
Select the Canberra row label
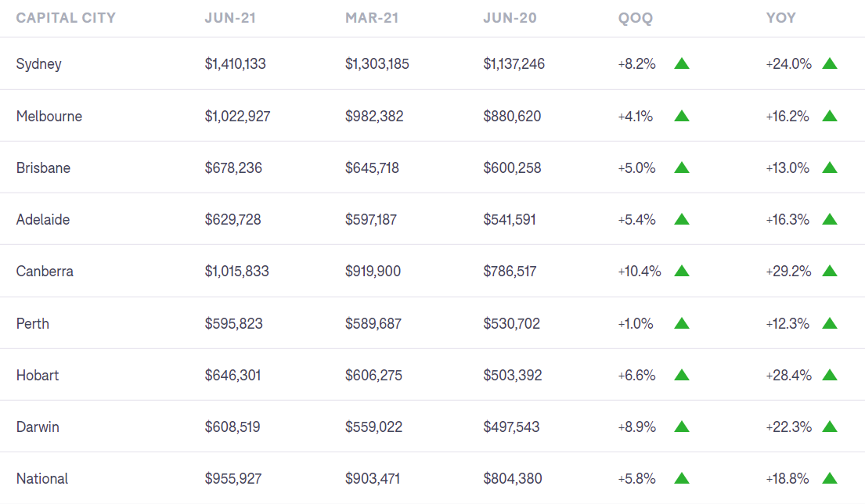(x=45, y=272)
